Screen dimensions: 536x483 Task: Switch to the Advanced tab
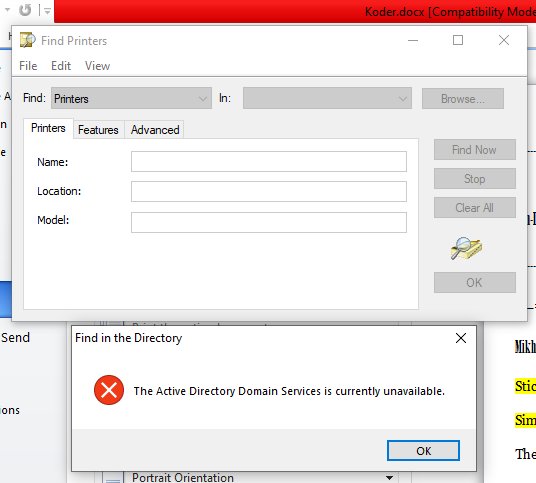pos(155,130)
